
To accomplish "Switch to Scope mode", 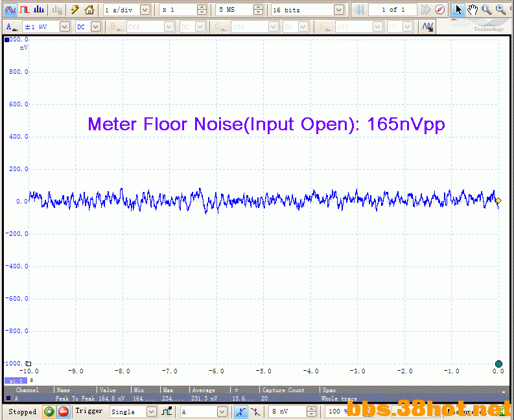I will pyautogui.click(x=10, y=10).
